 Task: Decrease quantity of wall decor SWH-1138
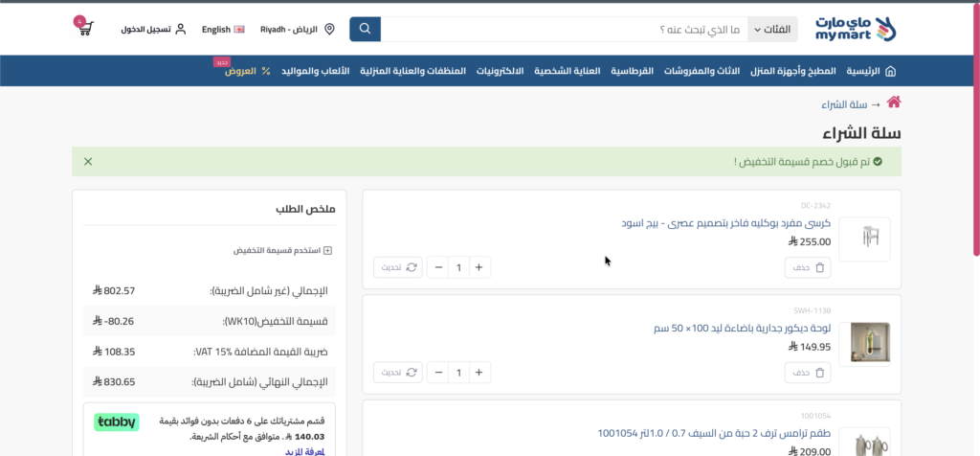pyautogui.click(x=438, y=373)
